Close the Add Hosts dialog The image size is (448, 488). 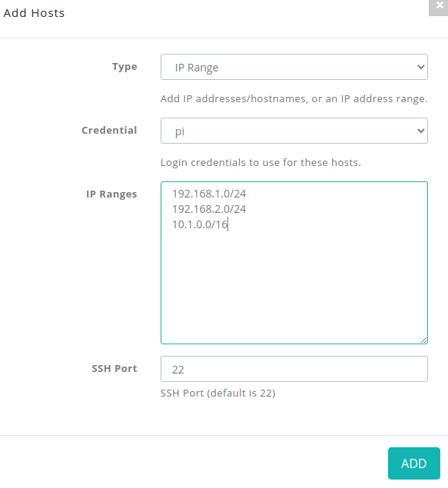(x=439, y=6)
